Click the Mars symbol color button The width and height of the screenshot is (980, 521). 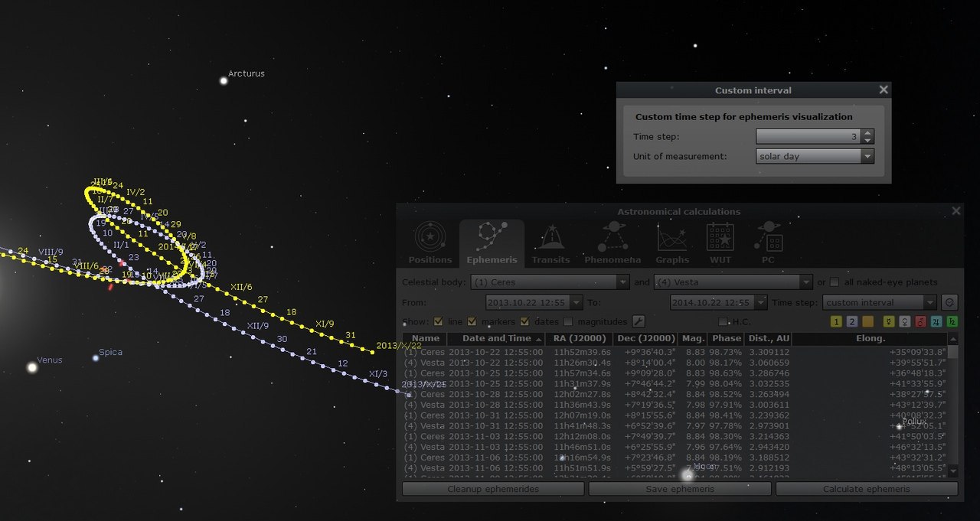coord(921,321)
